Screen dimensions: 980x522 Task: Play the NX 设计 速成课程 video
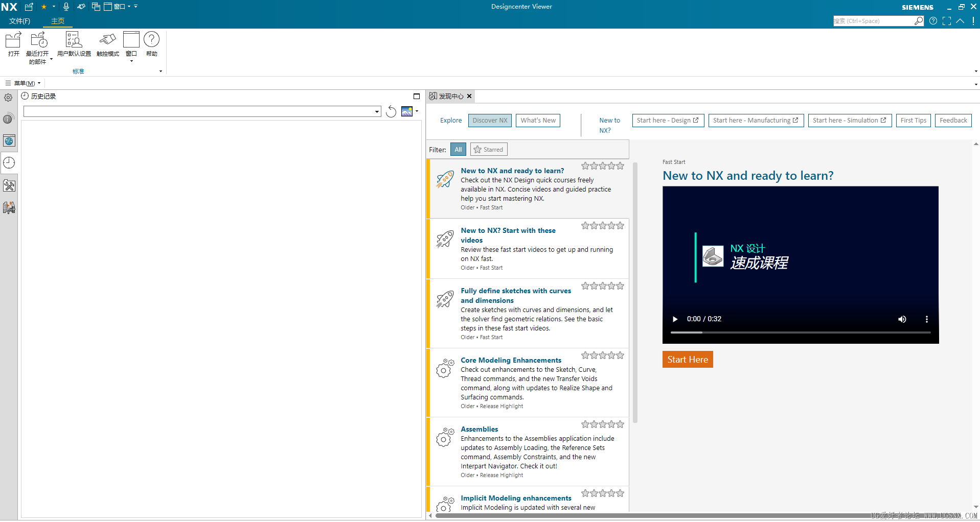pos(675,319)
